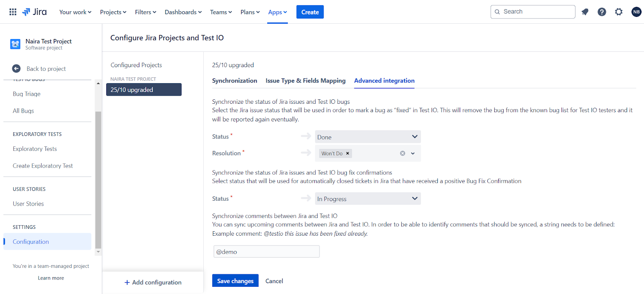Remove the Won't Do resolution tag
The image size is (644, 294).
pos(348,153)
